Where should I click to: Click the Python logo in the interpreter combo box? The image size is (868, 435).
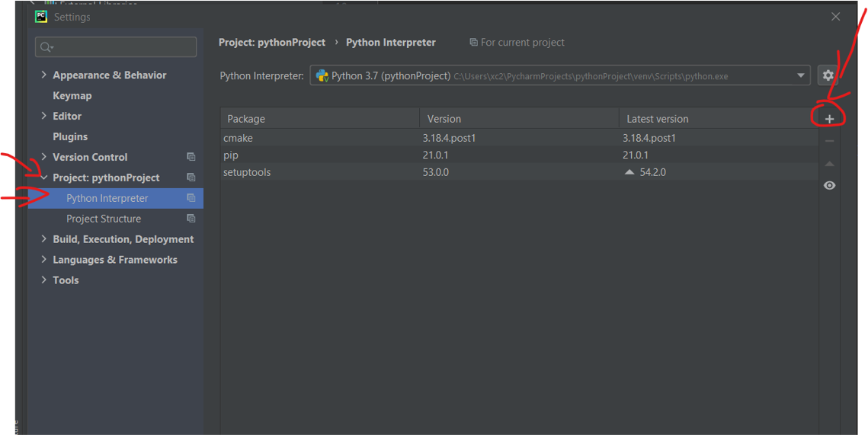[322, 76]
